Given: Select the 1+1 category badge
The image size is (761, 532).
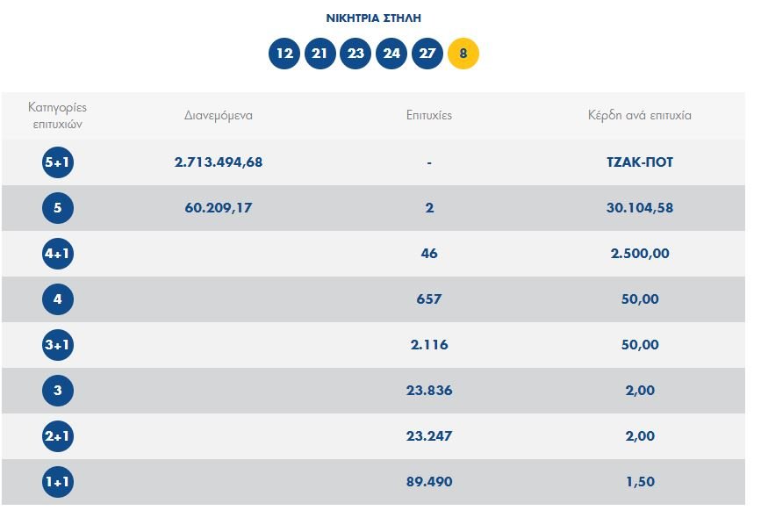Looking at the screenshot, I should pyautogui.click(x=58, y=482).
